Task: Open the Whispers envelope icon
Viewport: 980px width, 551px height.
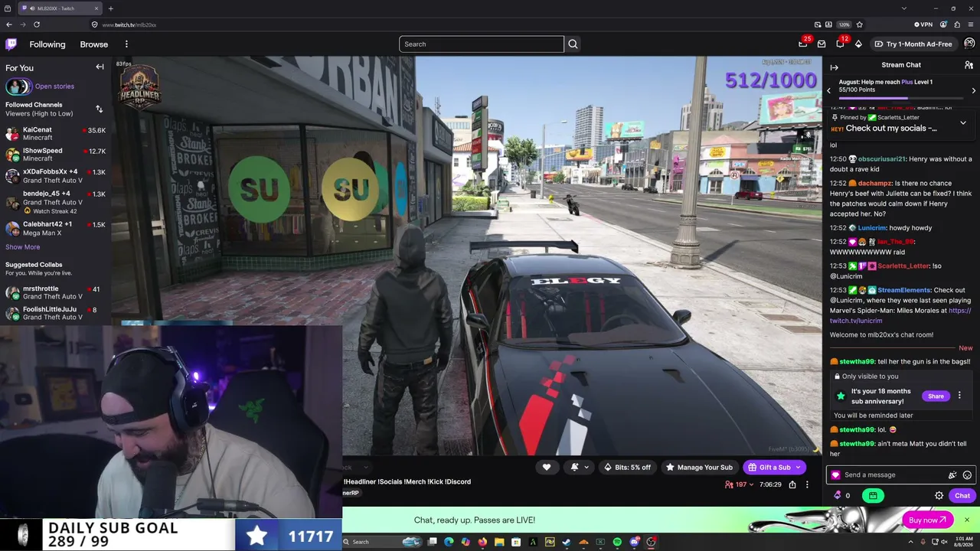Action: [822, 44]
